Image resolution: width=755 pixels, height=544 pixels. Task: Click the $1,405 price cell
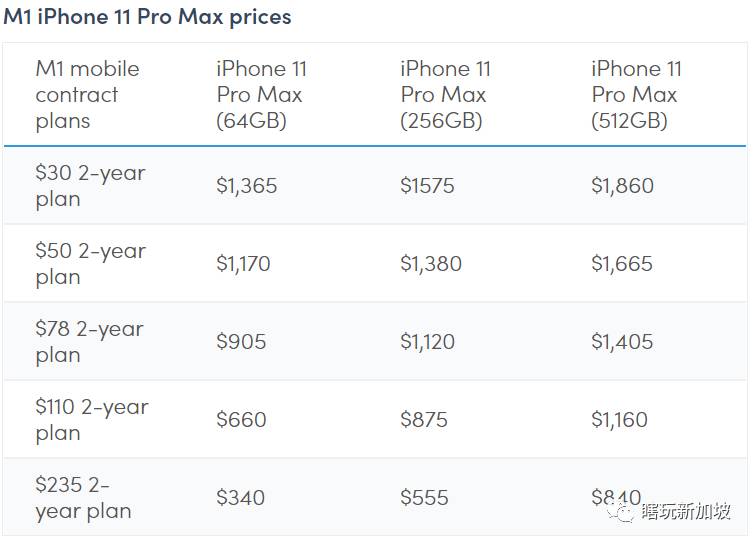click(x=622, y=342)
